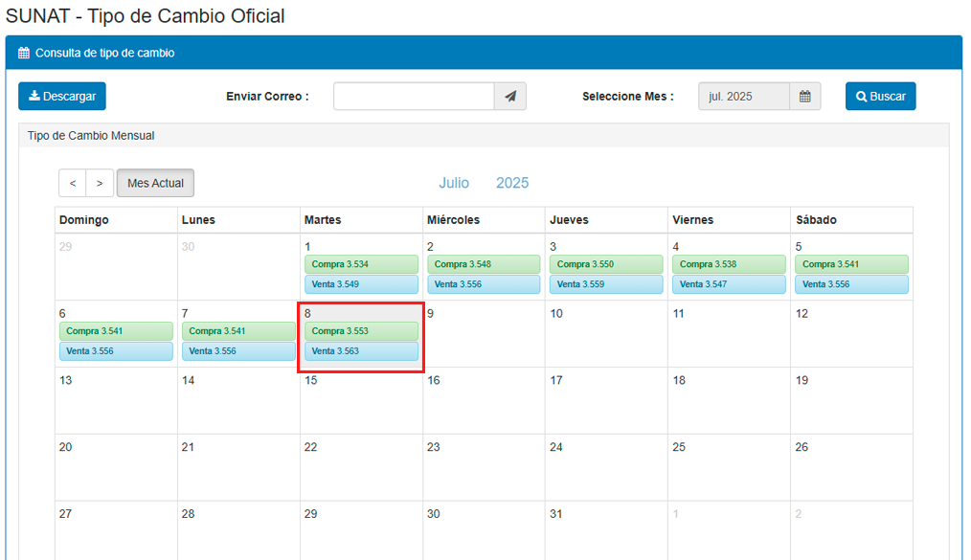The height and width of the screenshot is (560, 971).
Task: Click the SUNAT - Tipo de Cambio Oficial heading
Action: point(145,16)
